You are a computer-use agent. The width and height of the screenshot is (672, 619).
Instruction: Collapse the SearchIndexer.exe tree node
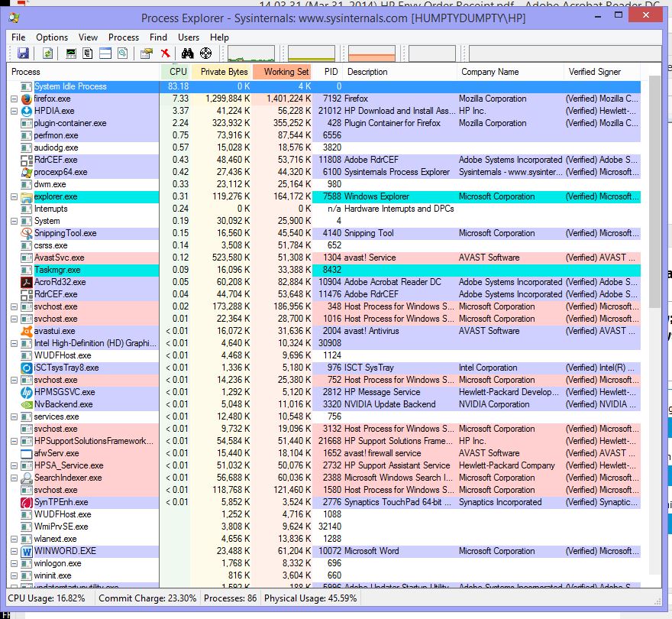[x=15, y=478]
